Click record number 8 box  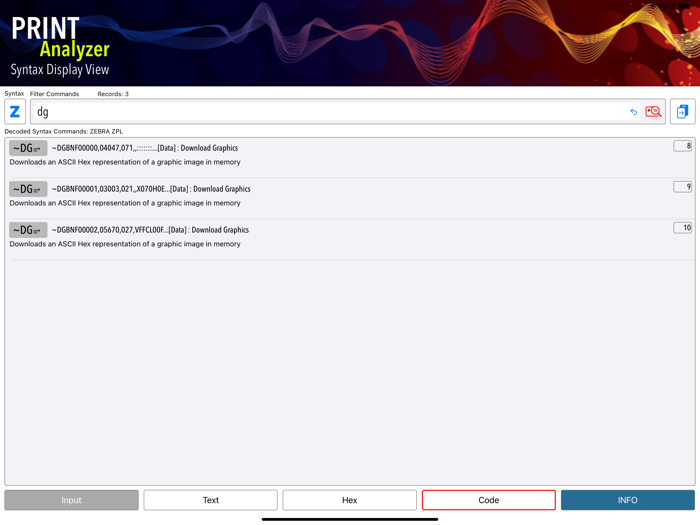683,146
